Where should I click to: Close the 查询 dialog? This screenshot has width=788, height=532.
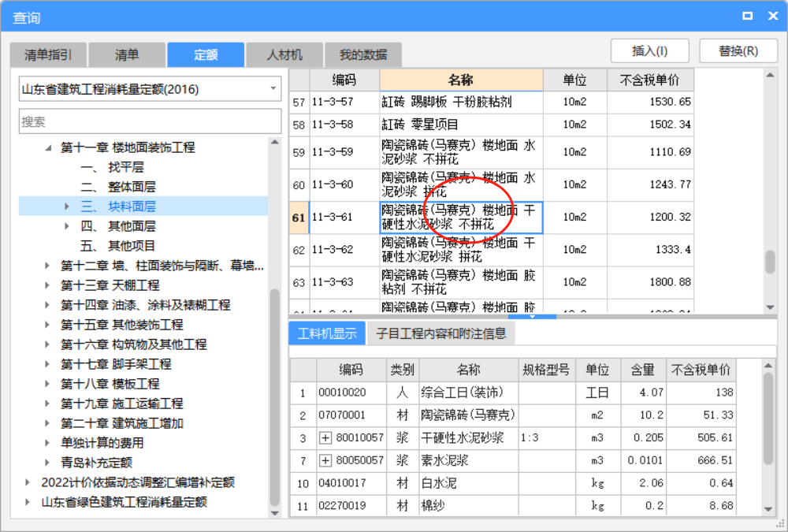tap(774, 16)
